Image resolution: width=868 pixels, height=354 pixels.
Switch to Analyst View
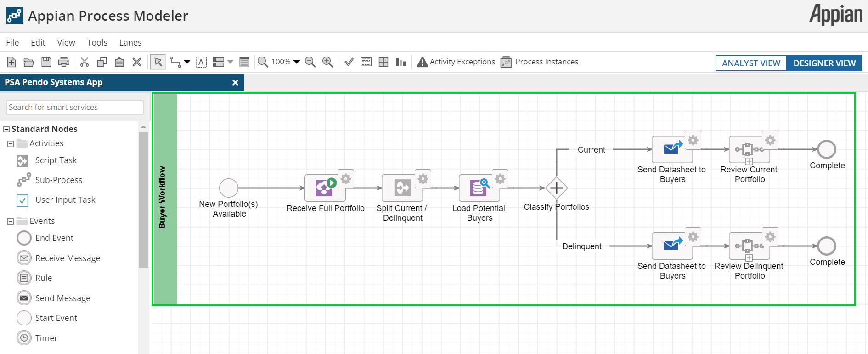click(x=751, y=63)
